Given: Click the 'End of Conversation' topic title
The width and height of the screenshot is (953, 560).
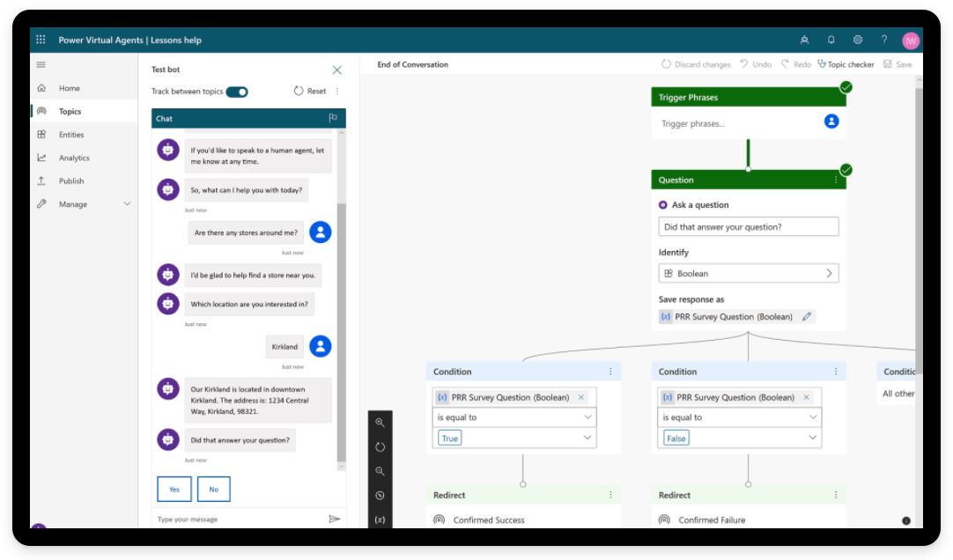Looking at the screenshot, I should click(x=413, y=64).
